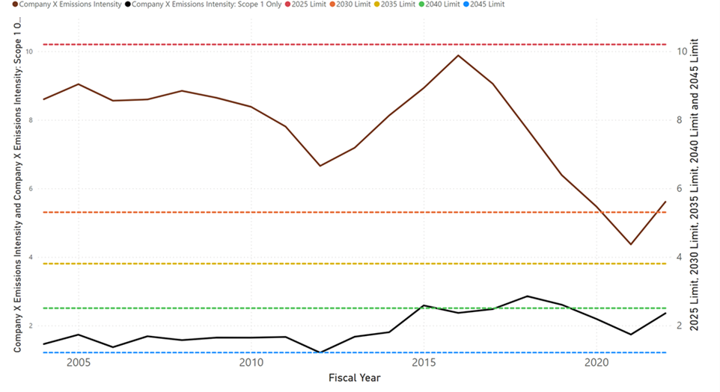Click the black line peak near 2018
The image size is (720, 392).
(527, 296)
